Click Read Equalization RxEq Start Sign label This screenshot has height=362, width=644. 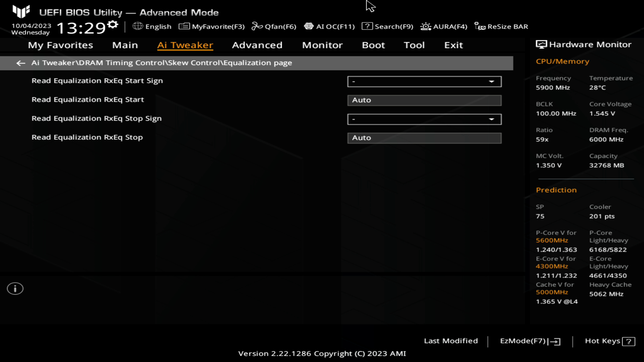point(97,81)
